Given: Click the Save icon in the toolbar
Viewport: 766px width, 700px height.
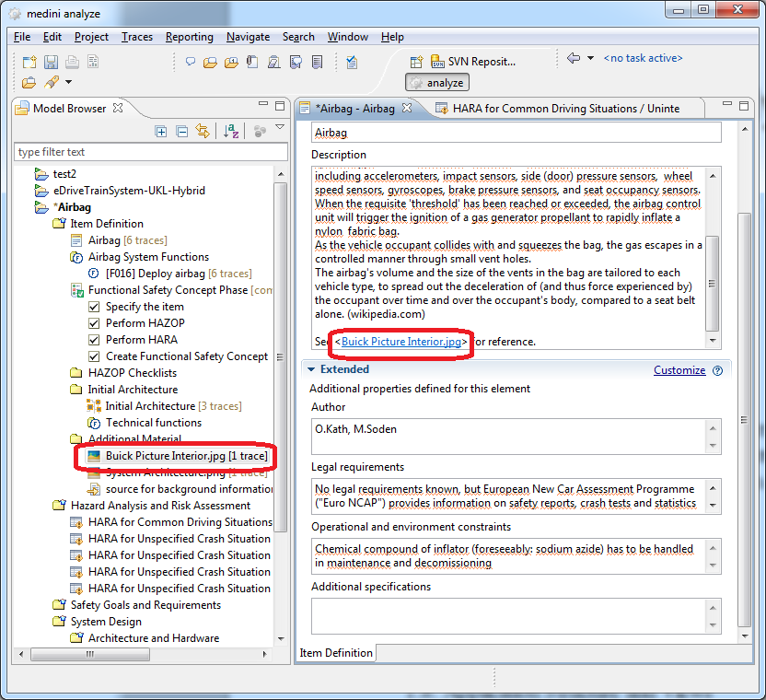Looking at the screenshot, I should pyautogui.click(x=52, y=62).
